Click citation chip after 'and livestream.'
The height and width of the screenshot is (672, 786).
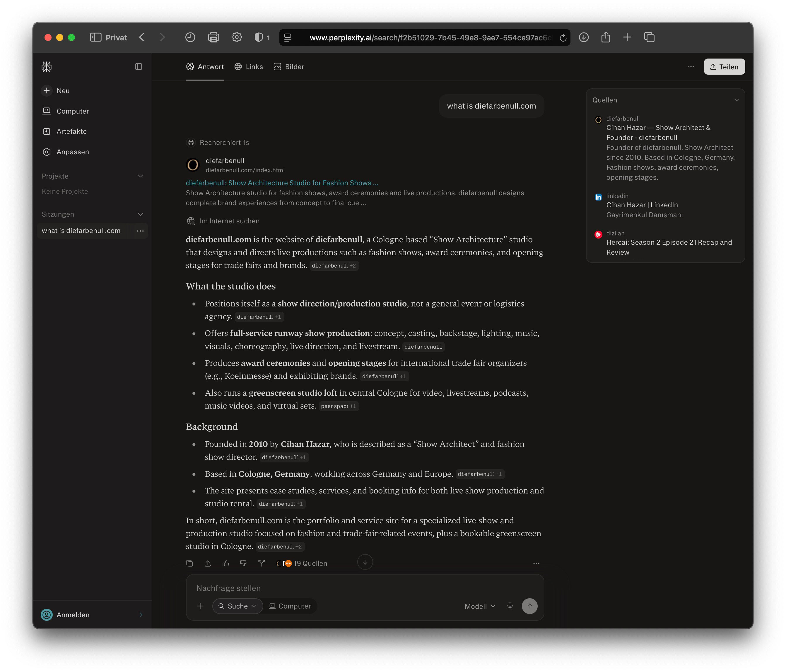pos(423,347)
